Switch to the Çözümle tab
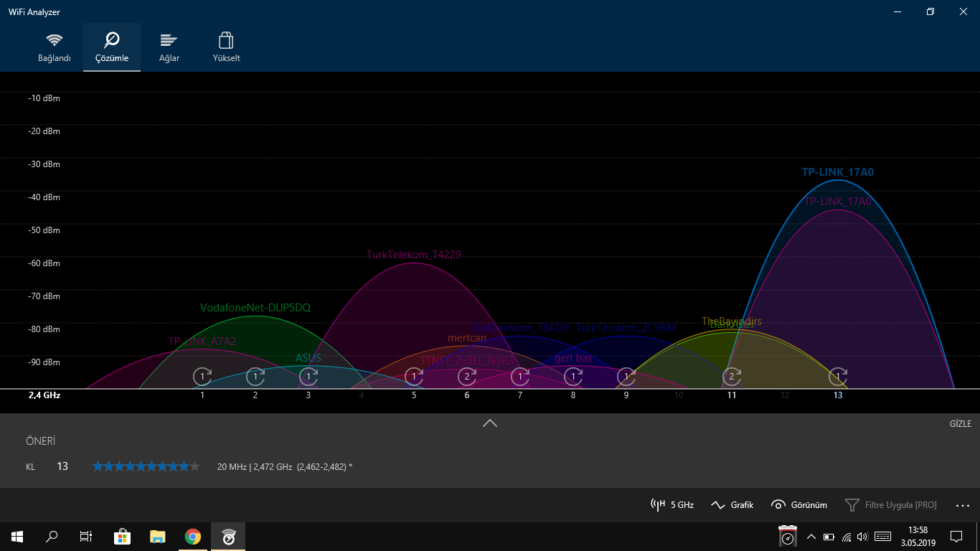The height and width of the screenshot is (551, 980). point(112,47)
